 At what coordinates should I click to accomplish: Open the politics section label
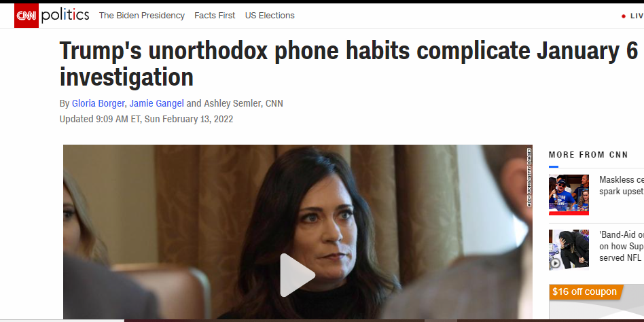point(65,15)
